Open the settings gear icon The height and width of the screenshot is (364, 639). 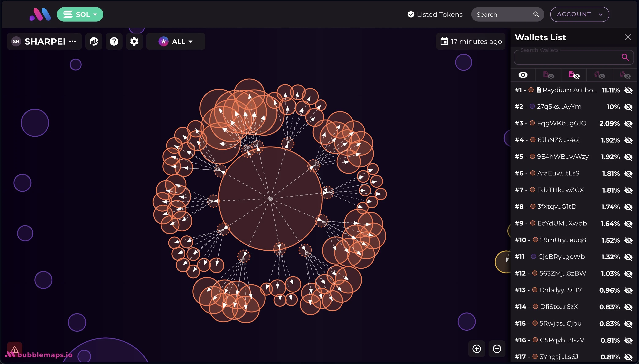[134, 41]
